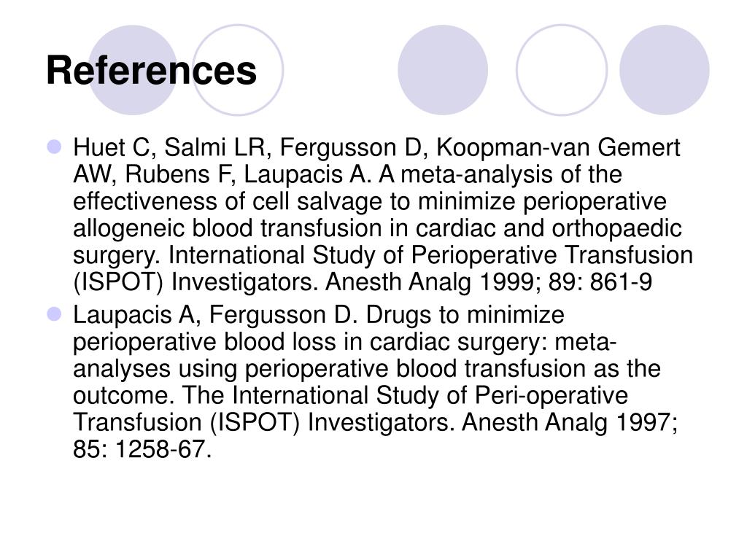Image resolution: width=747 pixels, height=560 pixels.
Task: Click the filled circle at far right
Action: pos(665,70)
